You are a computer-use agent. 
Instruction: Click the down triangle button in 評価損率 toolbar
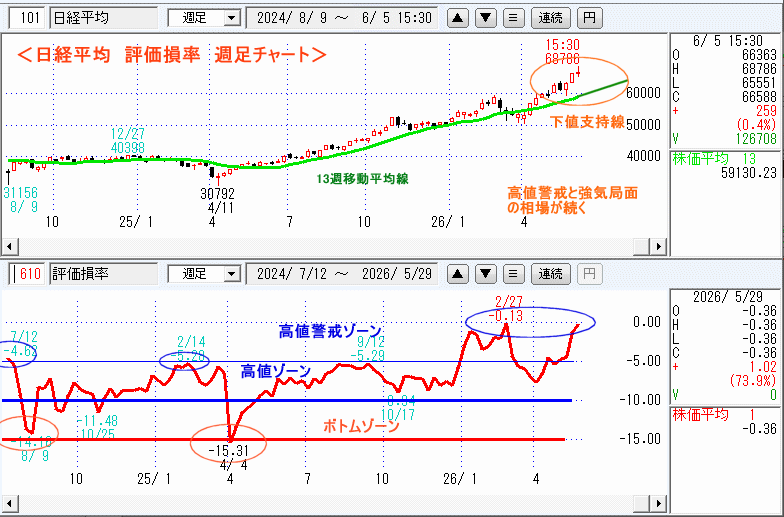486,274
